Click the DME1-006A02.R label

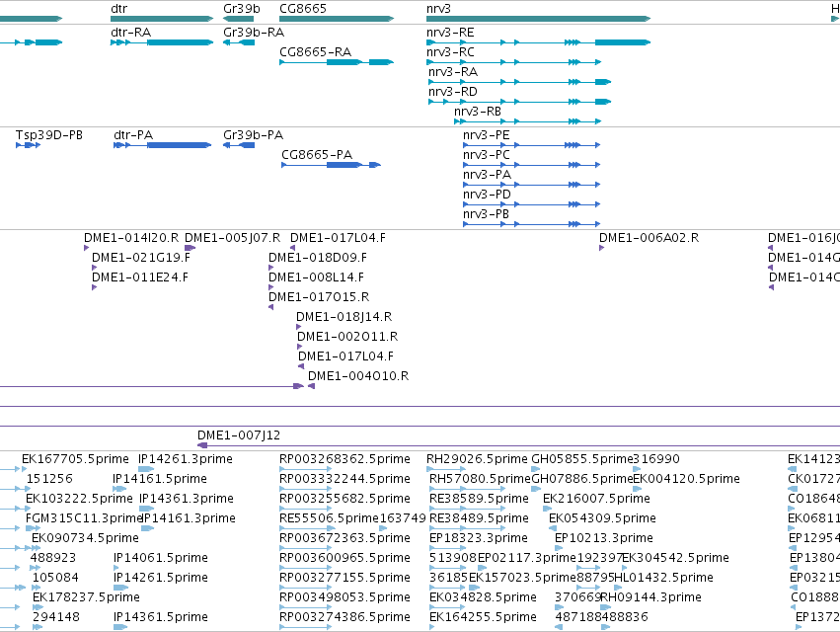[x=649, y=238]
